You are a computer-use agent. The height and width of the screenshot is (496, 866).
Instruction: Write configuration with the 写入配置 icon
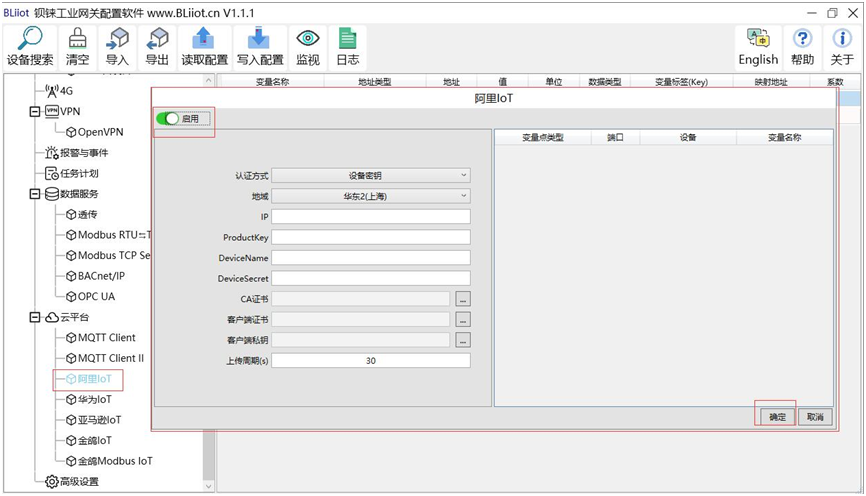(260, 47)
